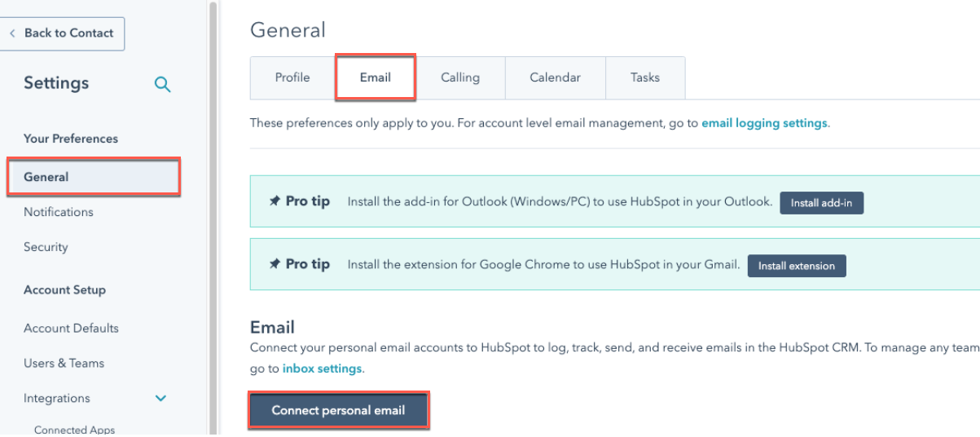Click Install extension for Google Chrome
Screen dimensions: 980x437
coord(797,266)
